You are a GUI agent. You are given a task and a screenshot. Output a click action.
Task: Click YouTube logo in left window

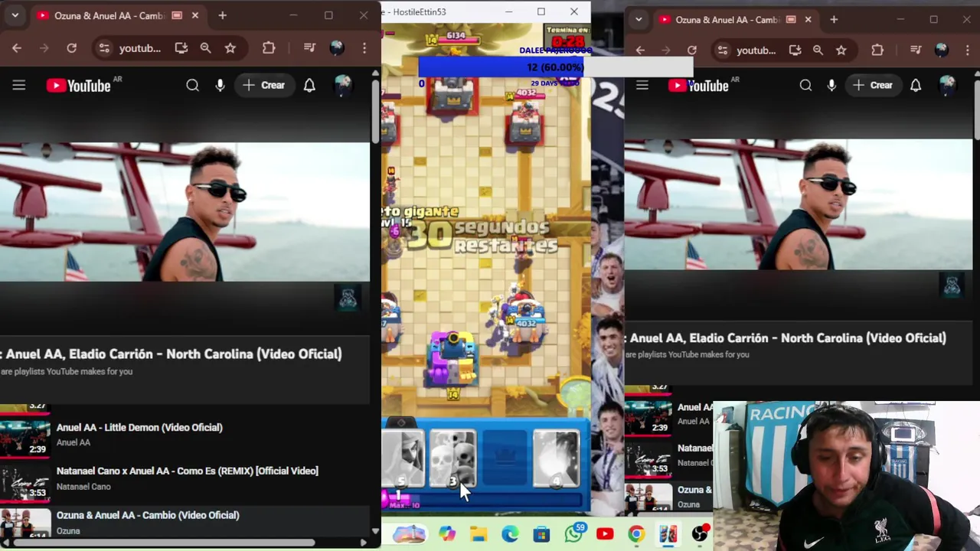point(79,86)
